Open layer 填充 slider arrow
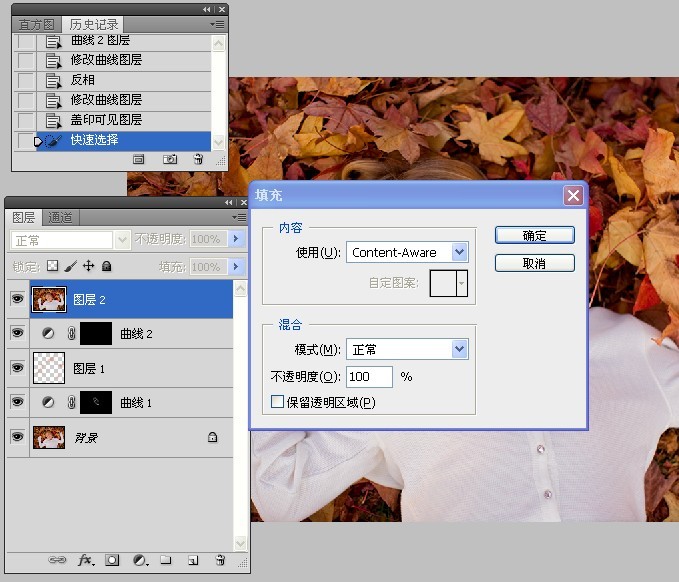This screenshot has height=582, width=679. (236, 266)
